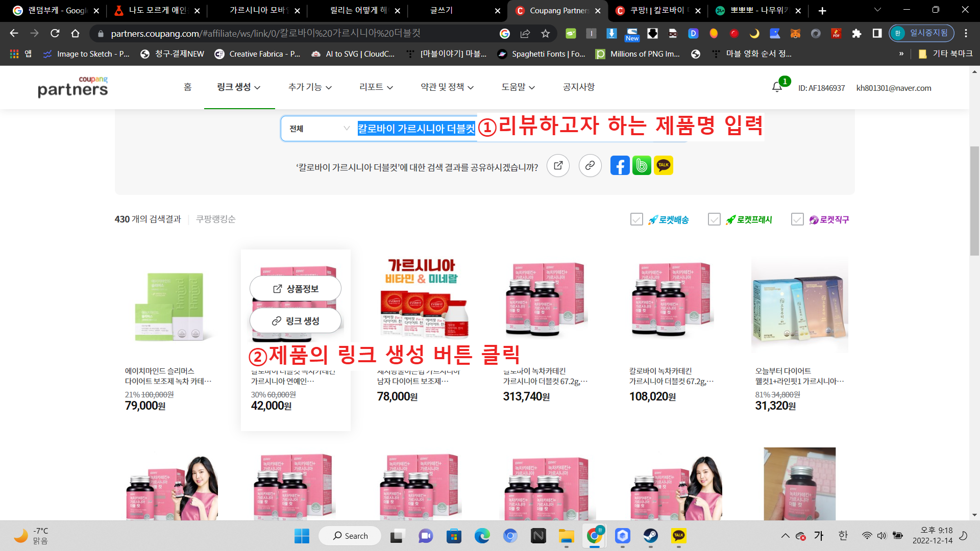Toggle 로켓직구 filter checkbox
980x551 pixels.
[797, 219]
